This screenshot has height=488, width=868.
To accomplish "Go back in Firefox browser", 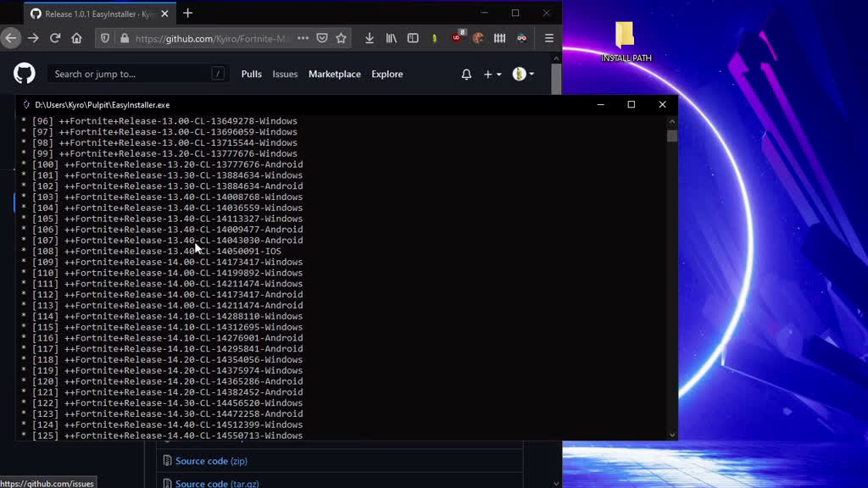I will 11,38.
